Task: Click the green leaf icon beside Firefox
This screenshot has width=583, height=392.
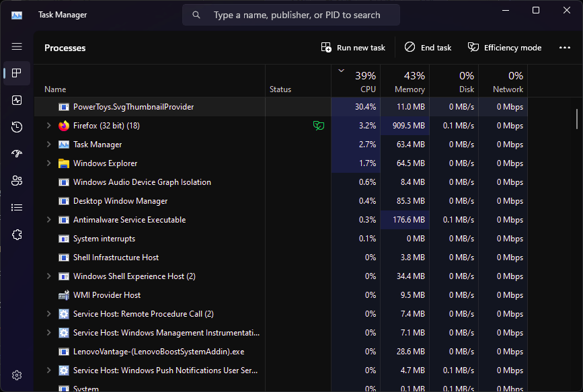Action: [319, 125]
